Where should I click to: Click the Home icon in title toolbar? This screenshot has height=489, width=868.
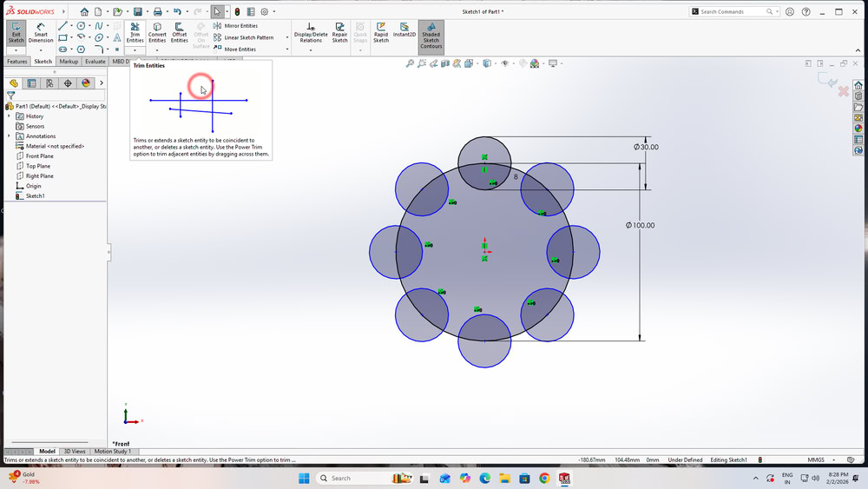(84, 11)
